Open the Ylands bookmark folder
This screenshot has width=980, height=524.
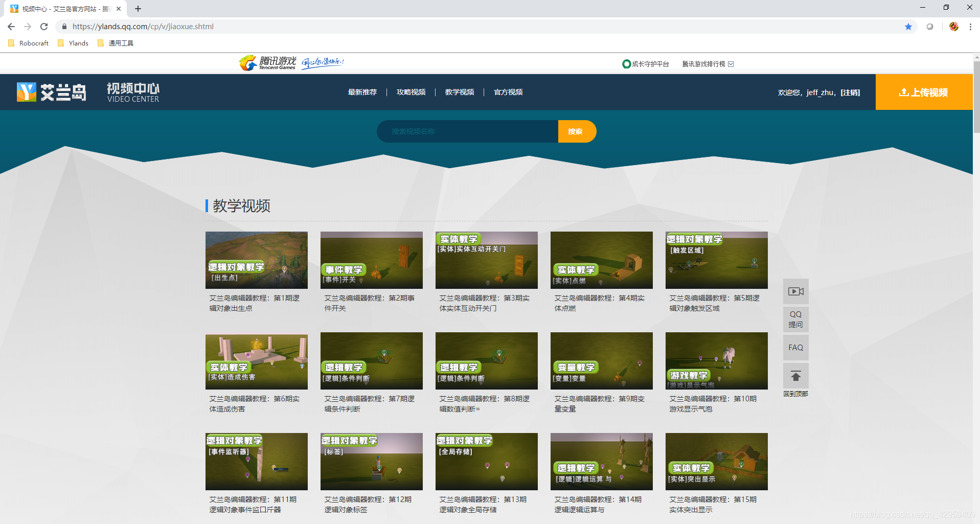(73, 43)
